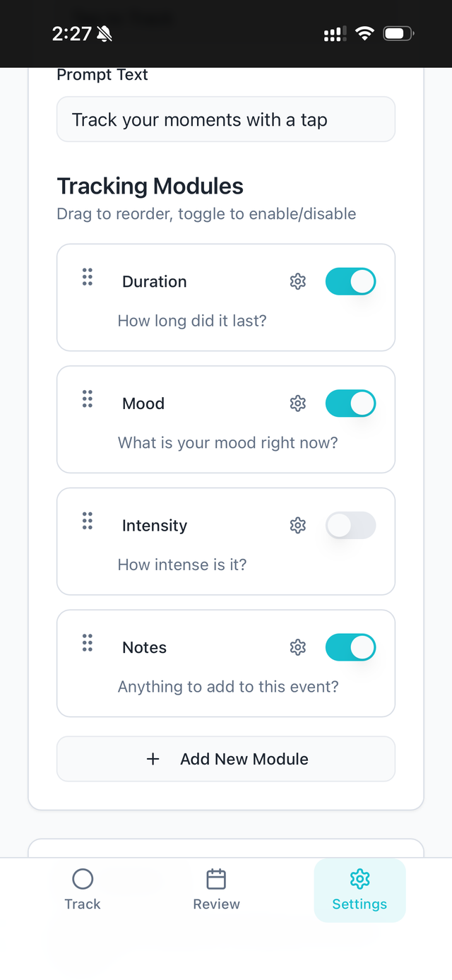Open Duration module settings gear
Viewport: 452px width, 980px height.
point(298,281)
